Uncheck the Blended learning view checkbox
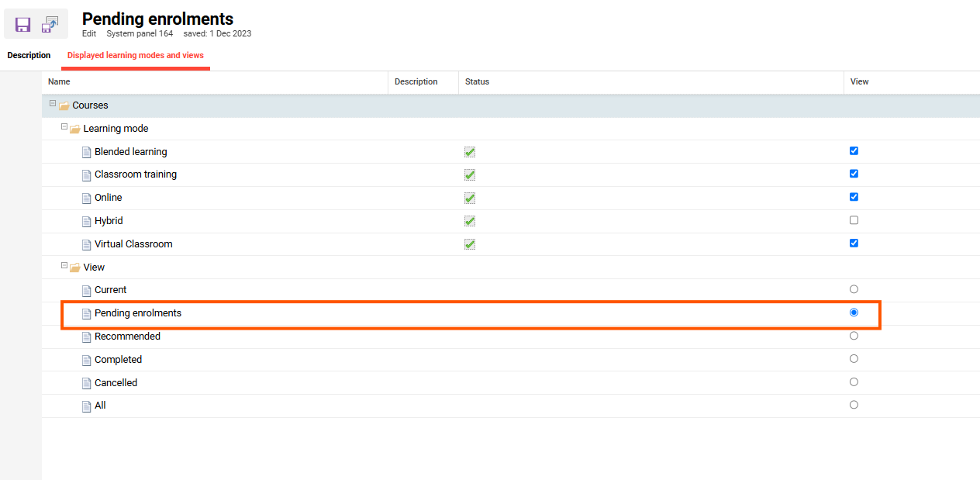Viewport: 980px width, 480px height. coord(854,151)
